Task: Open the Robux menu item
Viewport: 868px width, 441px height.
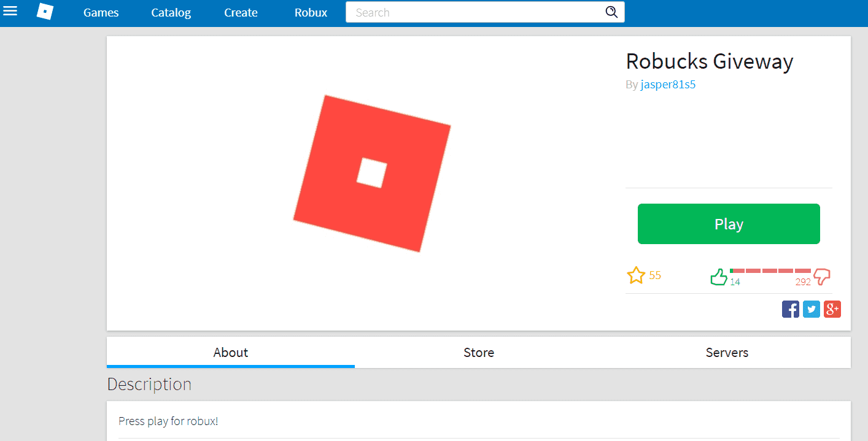Action: [311, 12]
